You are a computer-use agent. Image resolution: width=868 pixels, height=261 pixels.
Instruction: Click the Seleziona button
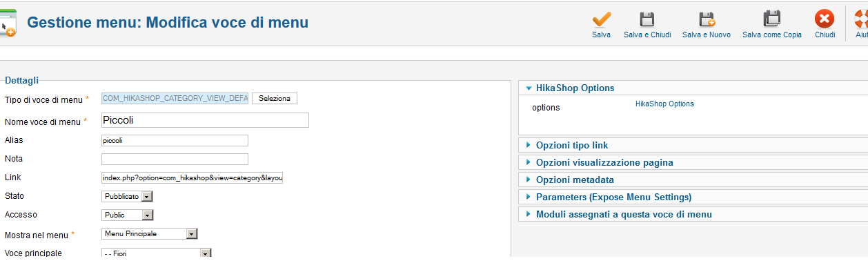(x=275, y=99)
